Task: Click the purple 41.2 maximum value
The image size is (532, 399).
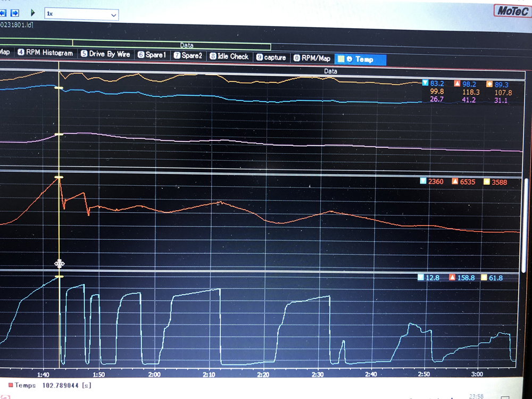Action: [x=469, y=100]
